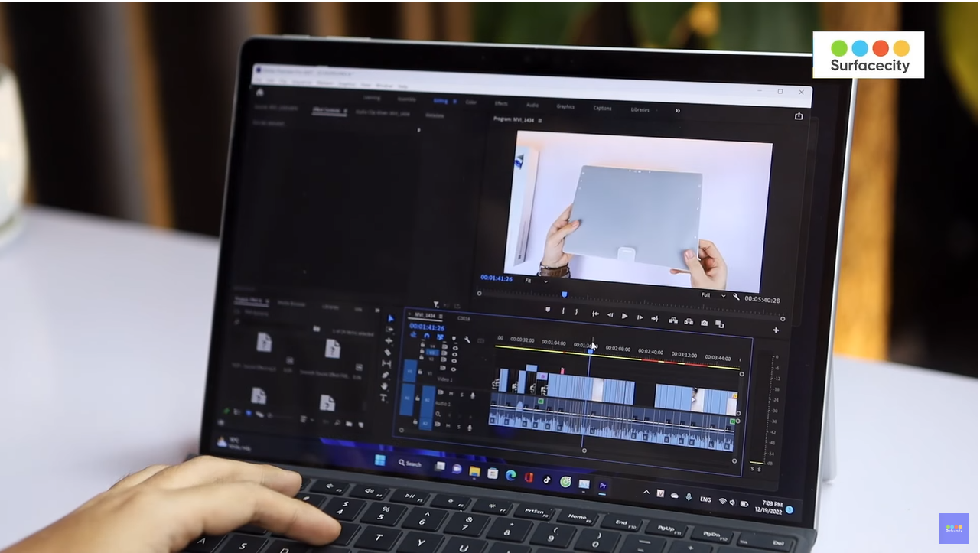Step forward one frame
Viewport: 980px width, 553px height.
pyautogui.click(x=640, y=317)
